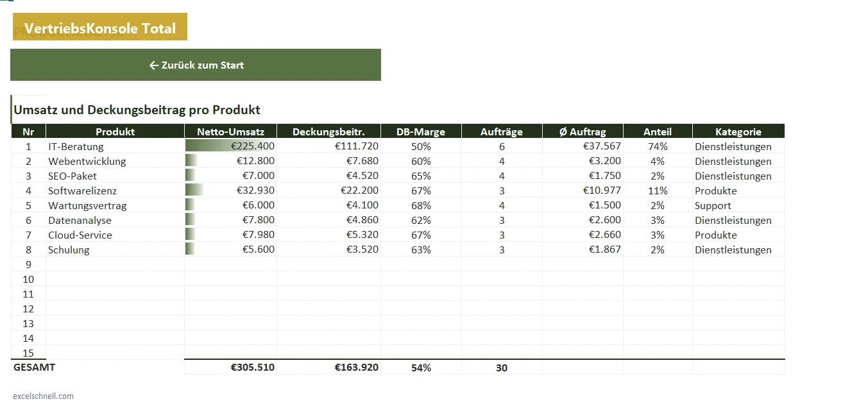Select the Ø Auftrag column header
868x415 pixels.
(x=583, y=131)
